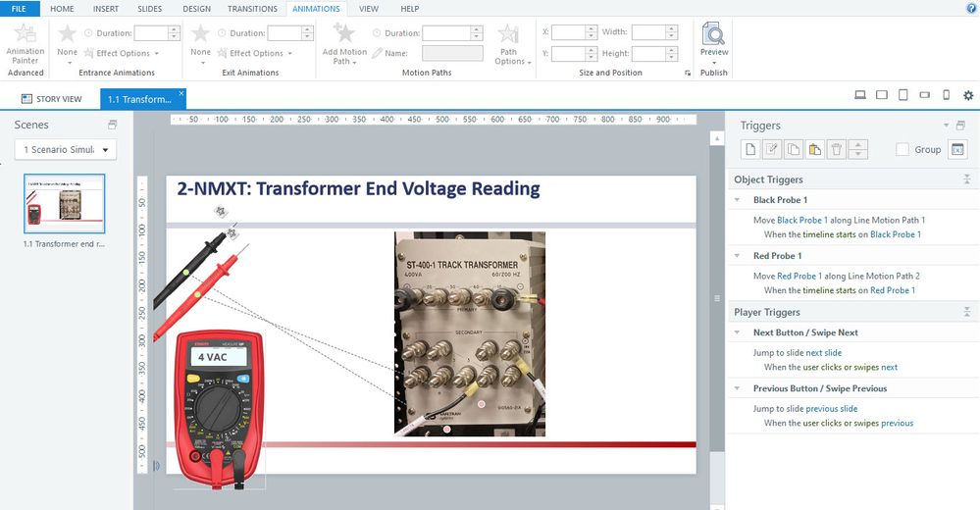980x510 pixels.
Task: Switch to the INSERT ribbon tab
Action: click(x=106, y=9)
